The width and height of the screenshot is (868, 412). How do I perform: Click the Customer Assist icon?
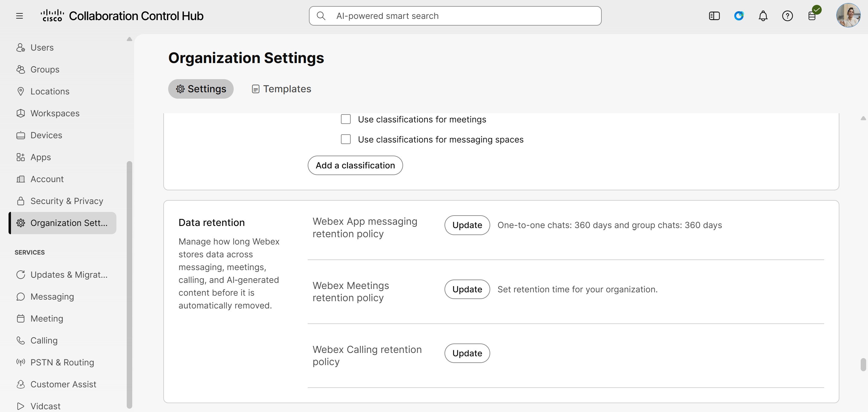click(20, 384)
